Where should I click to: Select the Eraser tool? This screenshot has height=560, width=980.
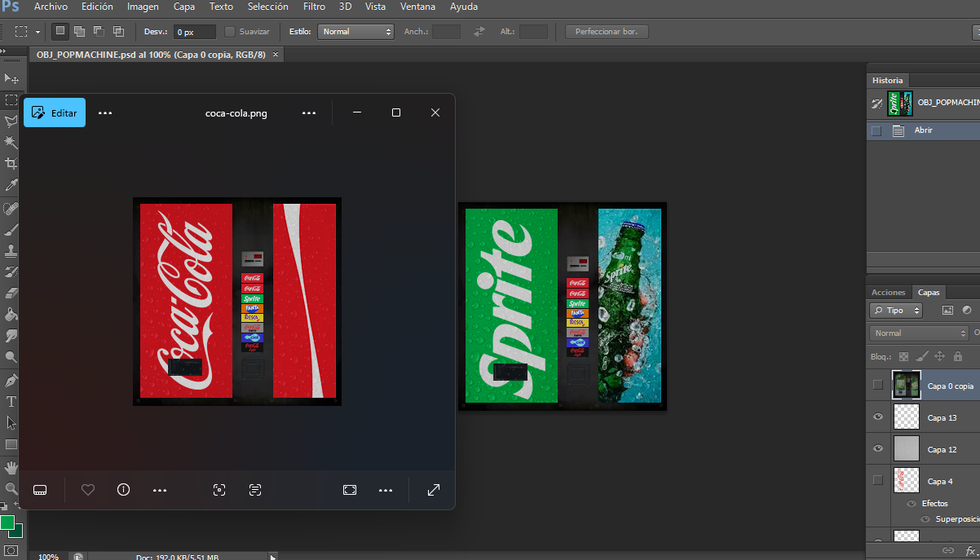(x=11, y=293)
